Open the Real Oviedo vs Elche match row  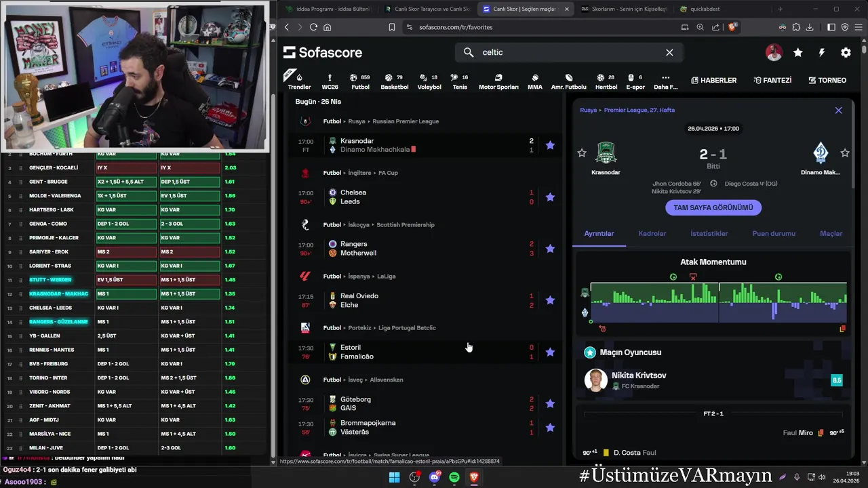point(425,300)
